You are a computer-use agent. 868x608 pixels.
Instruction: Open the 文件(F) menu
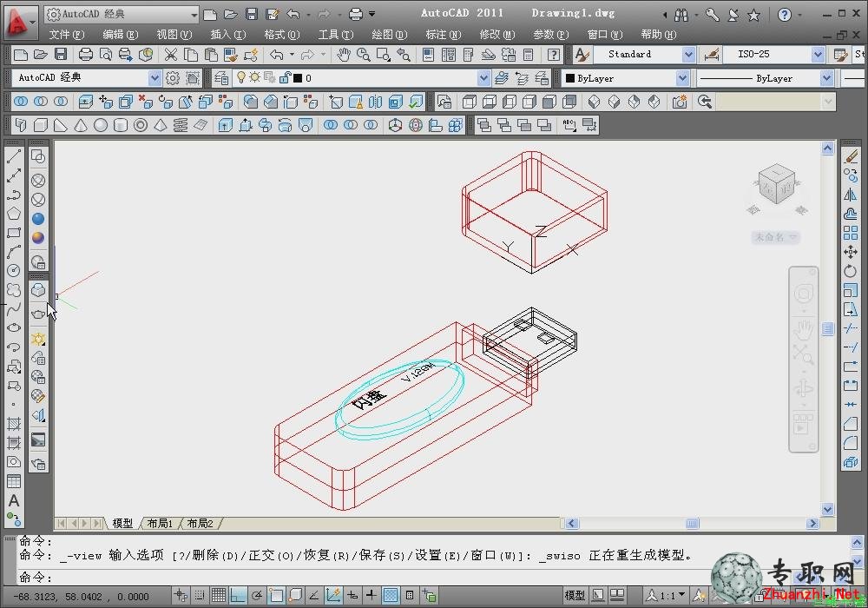(x=67, y=35)
